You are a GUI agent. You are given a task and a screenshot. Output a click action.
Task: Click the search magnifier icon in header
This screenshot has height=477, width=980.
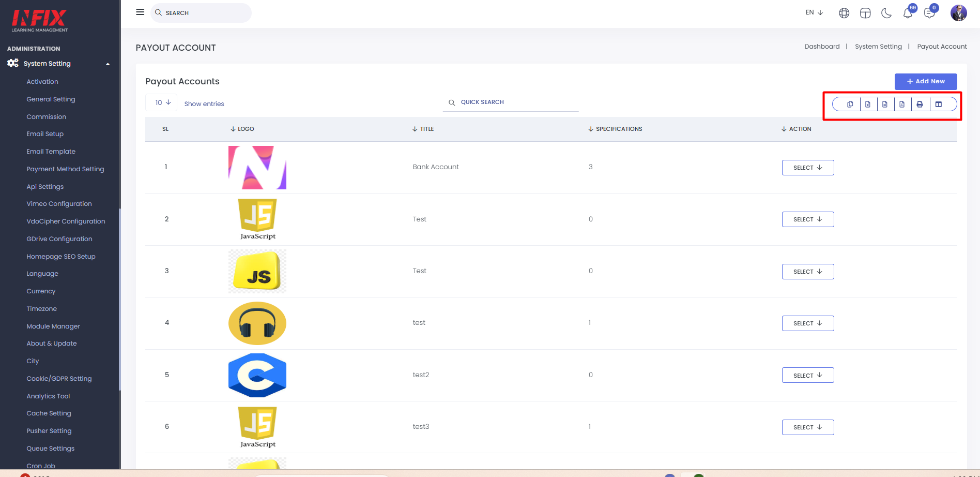click(x=159, y=12)
